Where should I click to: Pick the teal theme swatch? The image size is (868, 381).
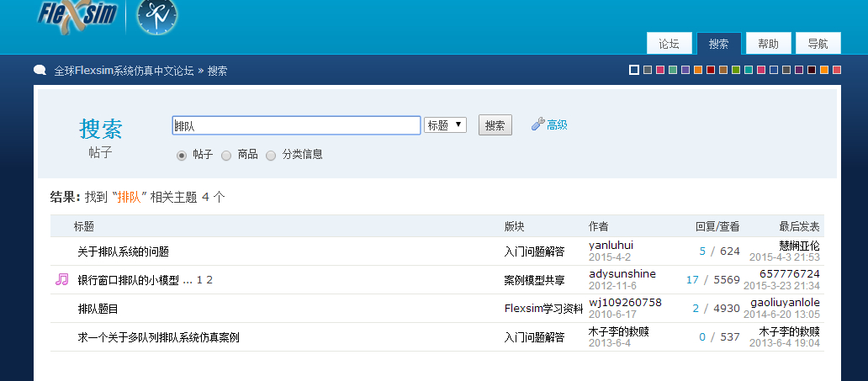coord(749,70)
